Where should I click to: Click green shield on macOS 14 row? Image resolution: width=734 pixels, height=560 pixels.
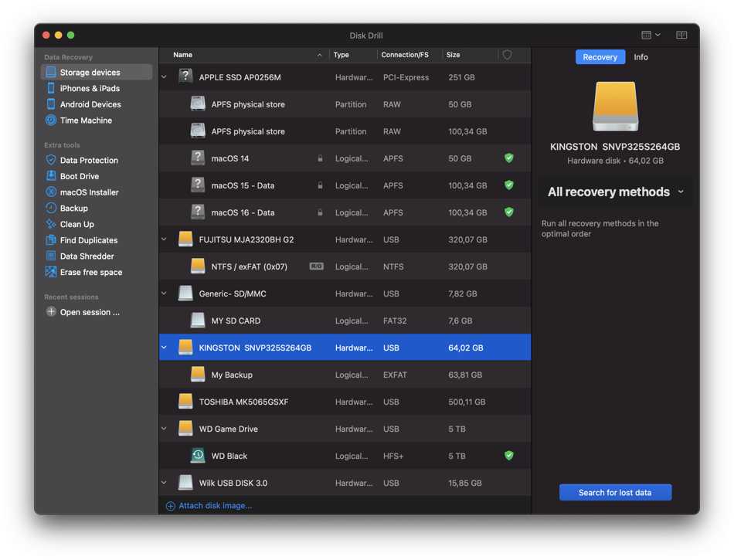(x=509, y=158)
